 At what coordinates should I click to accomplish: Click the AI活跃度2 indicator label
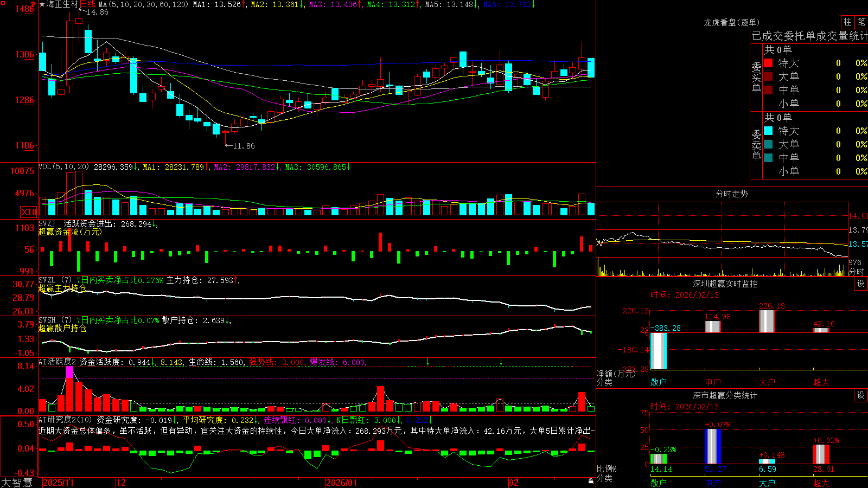[x=58, y=362]
